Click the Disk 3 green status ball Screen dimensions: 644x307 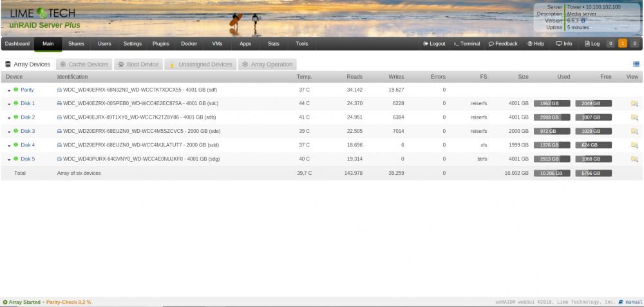point(16,131)
